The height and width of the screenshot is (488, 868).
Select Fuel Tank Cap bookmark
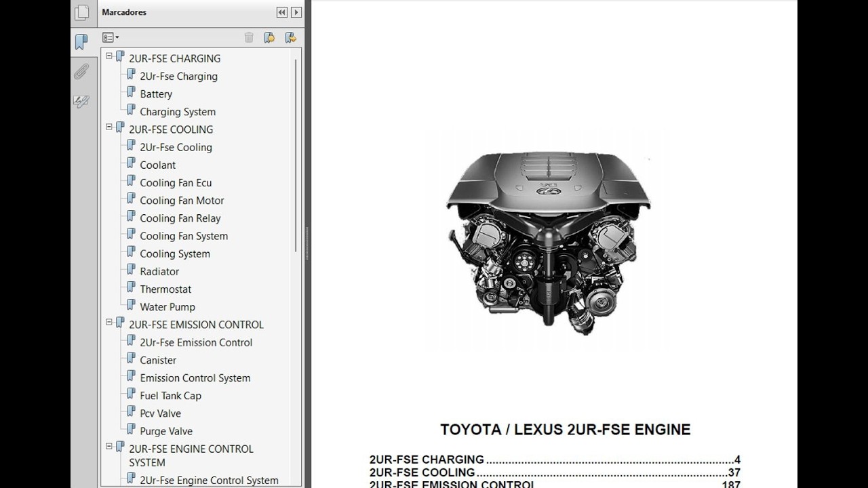pyautogui.click(x=171, y=396)
